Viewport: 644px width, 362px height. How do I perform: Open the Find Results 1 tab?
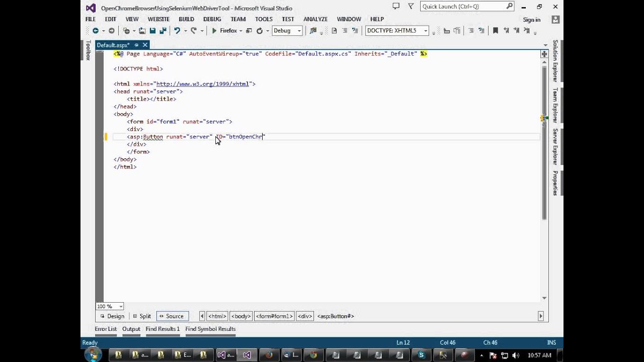163,329
